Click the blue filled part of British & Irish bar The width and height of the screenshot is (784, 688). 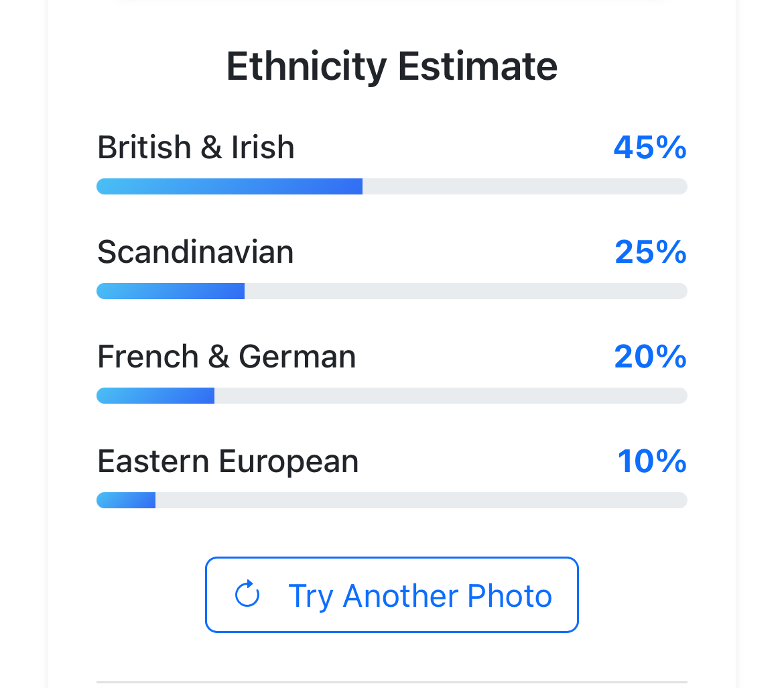coord(229,186)
